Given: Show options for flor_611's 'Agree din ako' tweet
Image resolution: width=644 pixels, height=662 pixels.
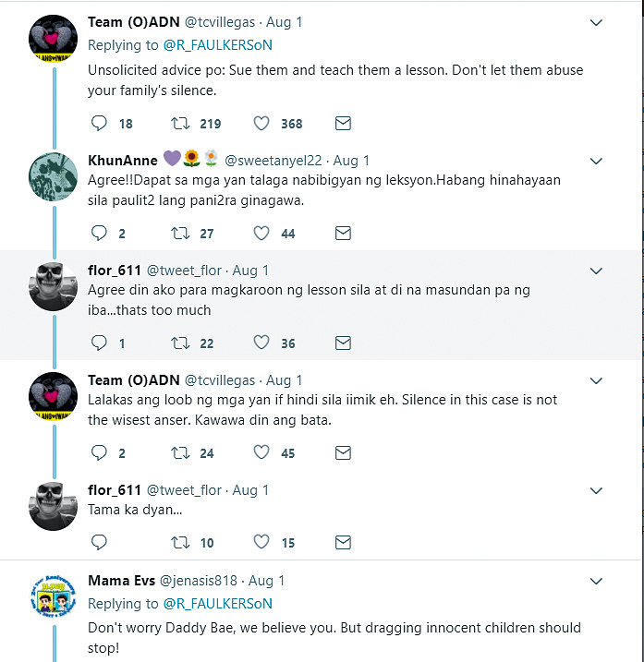Looking at the screenshot, I should tap(596, 271).
